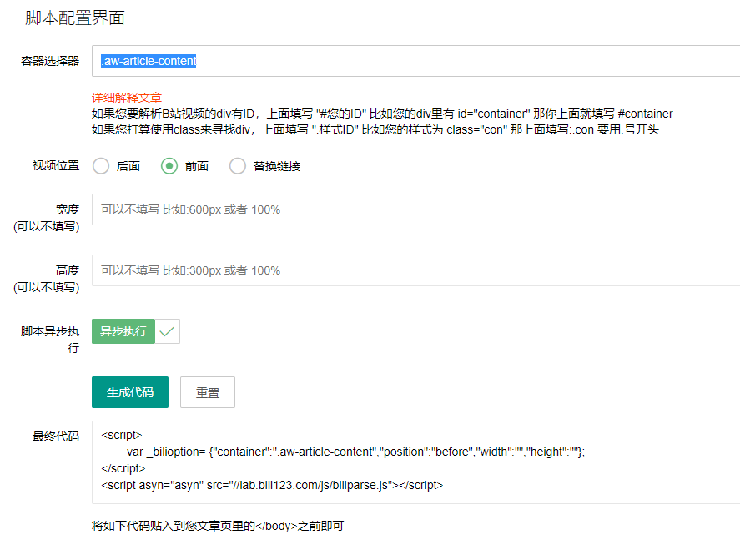Click inside the 最终代码 textarea

415,462
